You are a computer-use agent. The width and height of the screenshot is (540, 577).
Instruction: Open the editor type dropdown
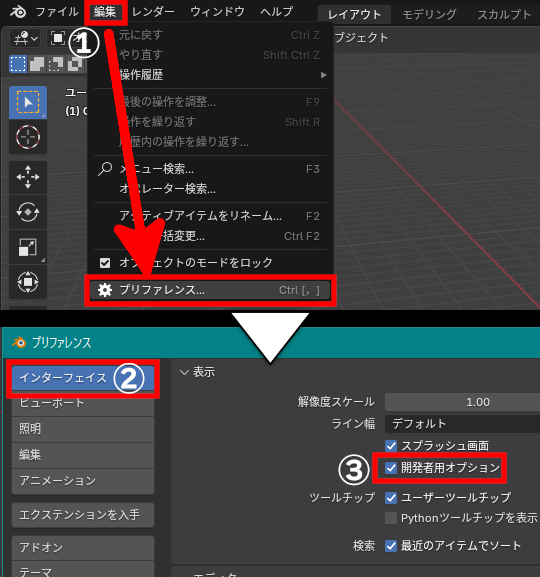pyautogui.click(x=25, y=38)
